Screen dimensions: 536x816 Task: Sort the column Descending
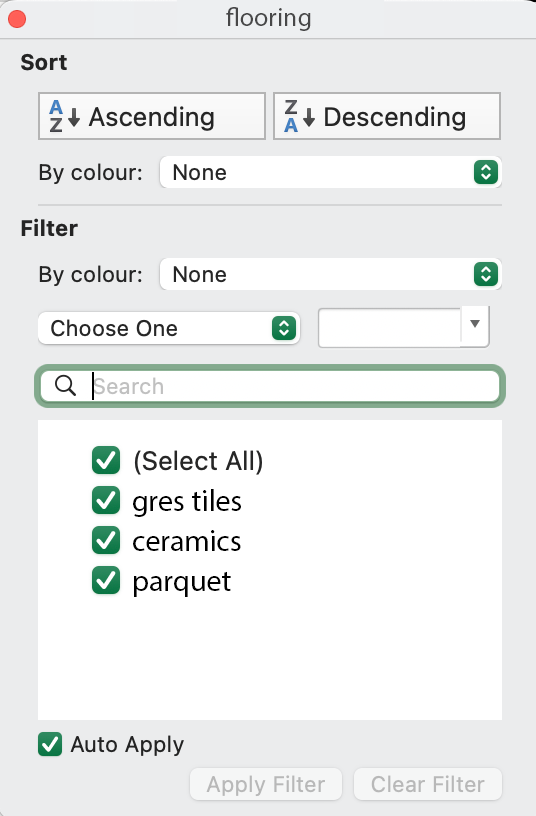(387, 117)
